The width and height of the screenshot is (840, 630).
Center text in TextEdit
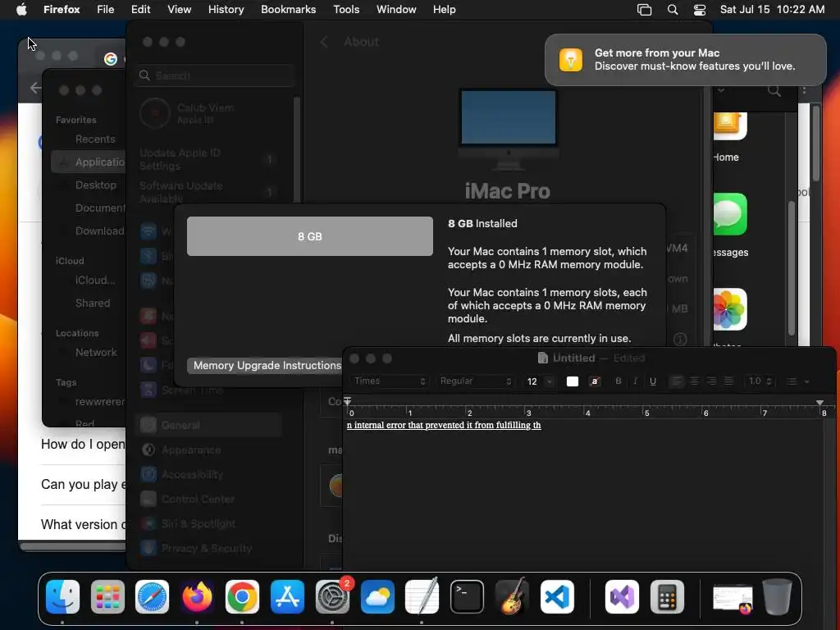click(694, 381)
